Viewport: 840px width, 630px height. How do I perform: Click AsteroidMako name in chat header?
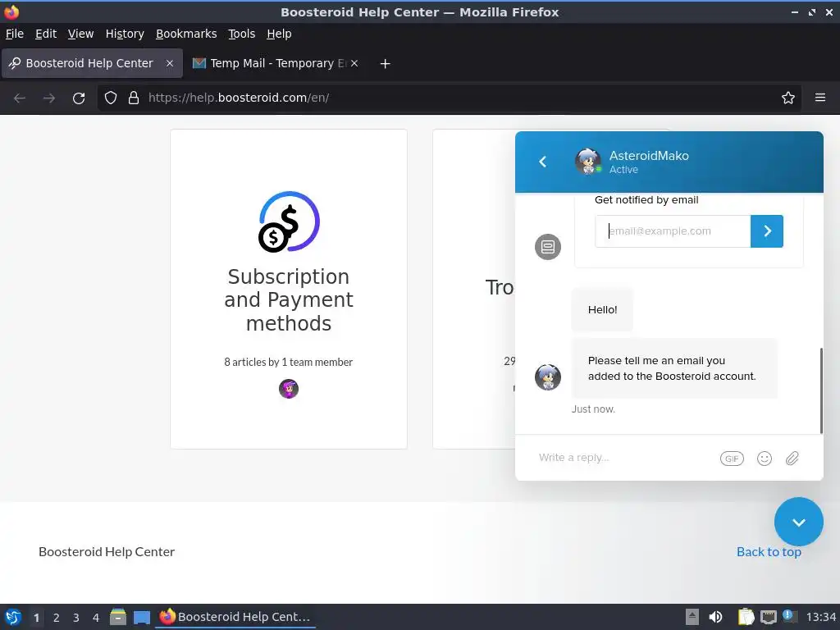tap(649, 156)
